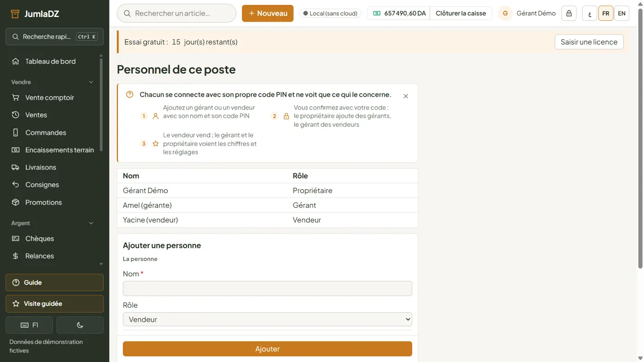The image size is (644, 362).
Task: Click the Propriétaire role cell
Action: [x=352, y=190]
